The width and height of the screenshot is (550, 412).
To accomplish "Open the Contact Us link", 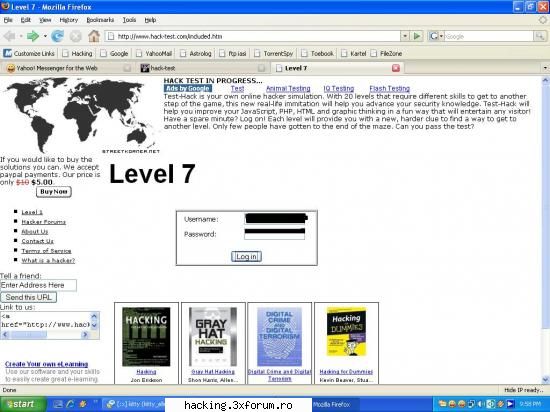I will (38, 241).
